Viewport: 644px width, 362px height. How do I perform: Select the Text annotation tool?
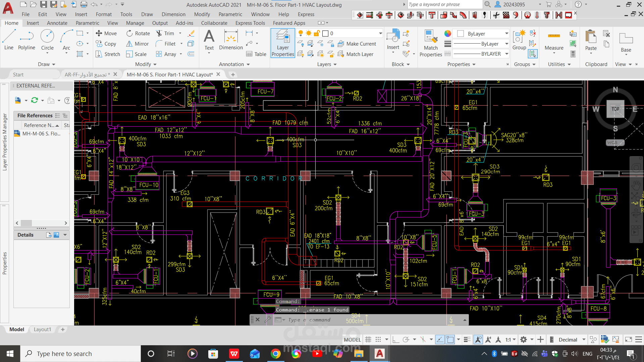[x=209, y=40]
